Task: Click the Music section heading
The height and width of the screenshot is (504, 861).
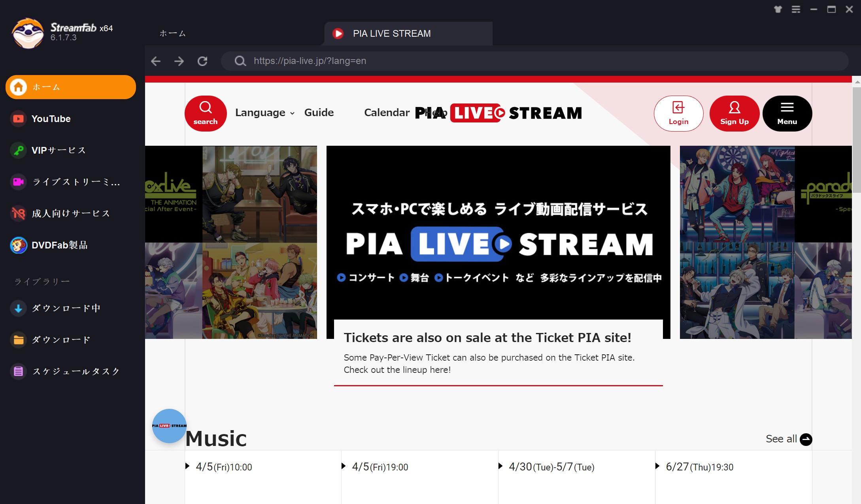Action: click(216, 438)
